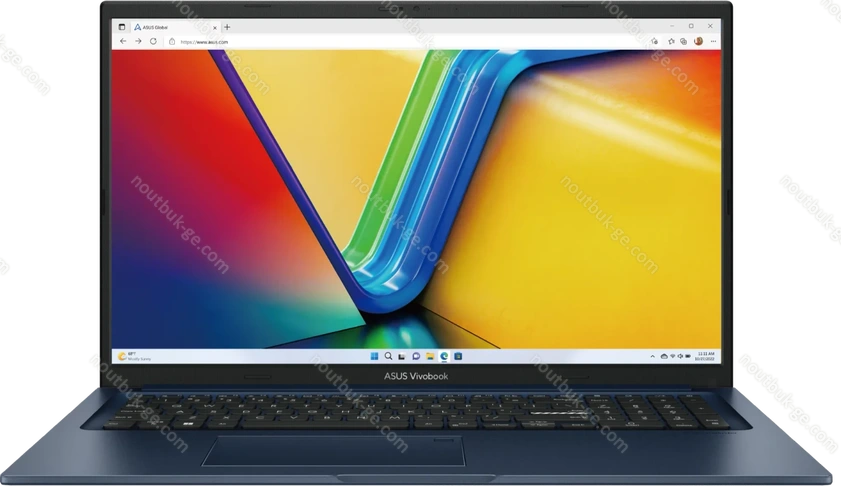Open the Windows Start menu

pyautogui.click(x=374, y=355)
